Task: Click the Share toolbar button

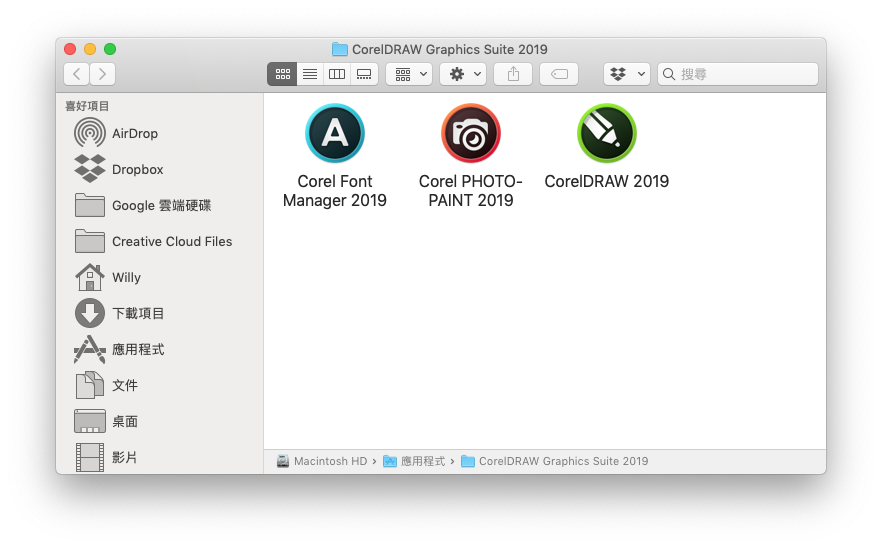Action: pyautogui.click(x=513, y=74)
